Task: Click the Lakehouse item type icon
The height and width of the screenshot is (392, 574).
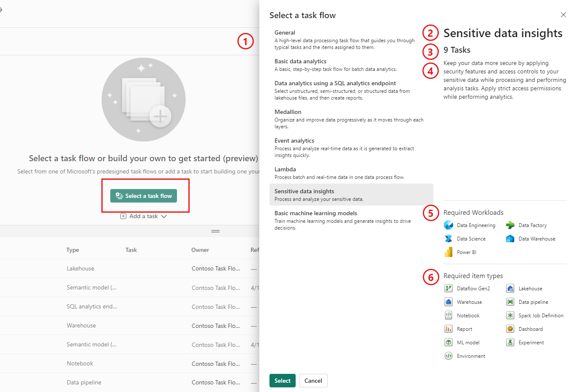Action: tap(510, 289)
